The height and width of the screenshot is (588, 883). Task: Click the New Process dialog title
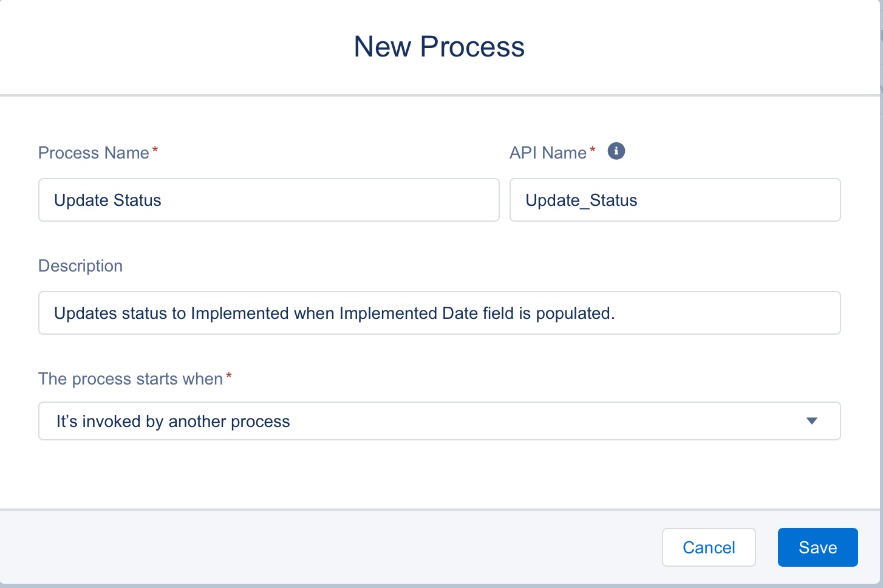(x=439, y=47)
